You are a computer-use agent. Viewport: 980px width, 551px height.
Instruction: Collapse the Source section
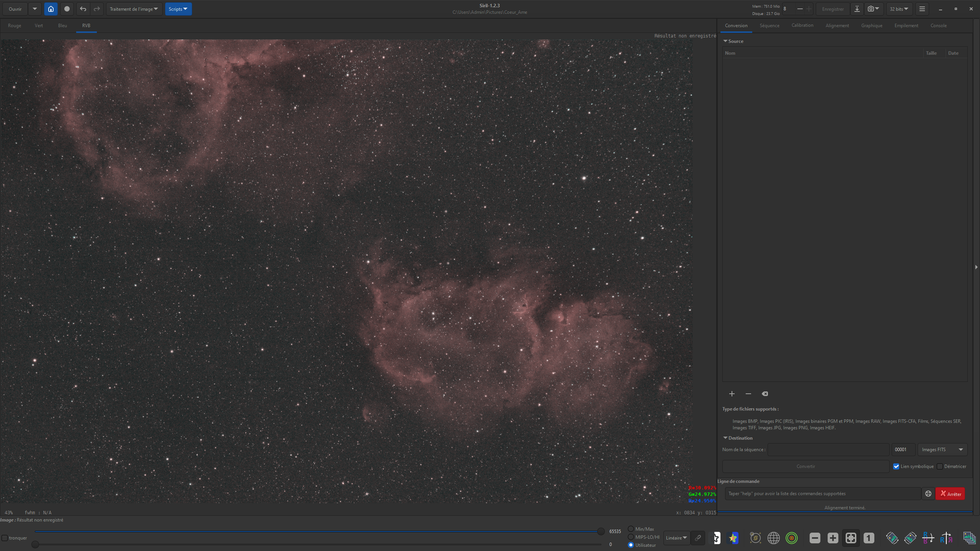click(x=725, y=41)
